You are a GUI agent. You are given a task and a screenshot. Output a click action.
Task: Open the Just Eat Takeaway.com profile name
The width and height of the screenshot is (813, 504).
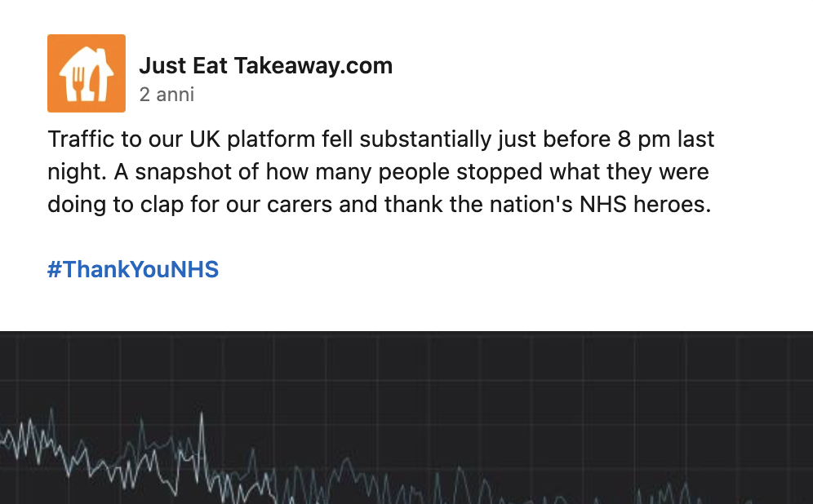[x=265, y=65]
